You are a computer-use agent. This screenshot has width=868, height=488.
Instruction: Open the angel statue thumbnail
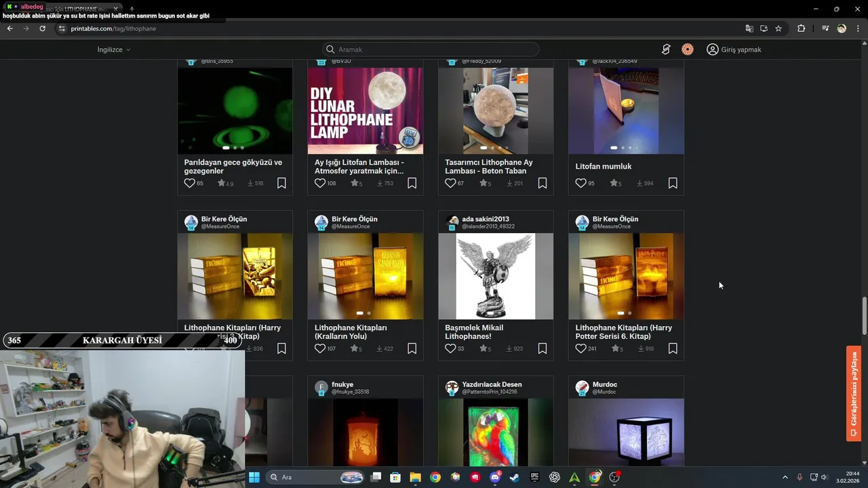(496, 276)
